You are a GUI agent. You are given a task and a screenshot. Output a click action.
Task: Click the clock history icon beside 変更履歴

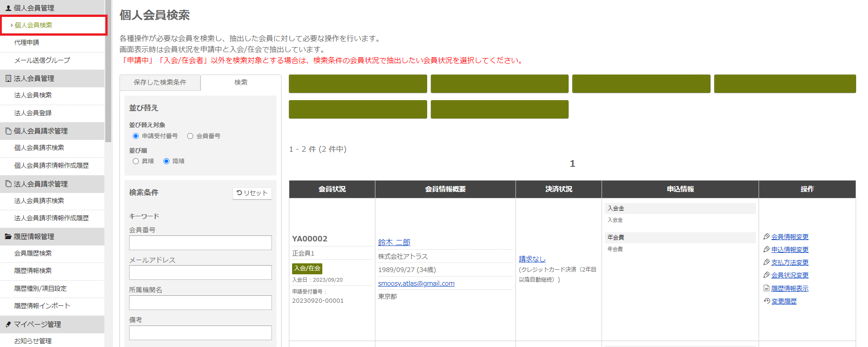767,301
